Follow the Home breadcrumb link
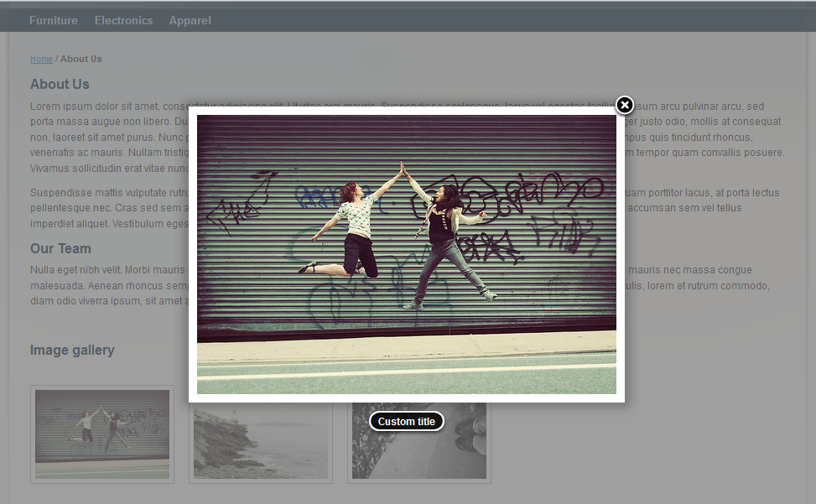816x504 pixels. coord(41,59)
